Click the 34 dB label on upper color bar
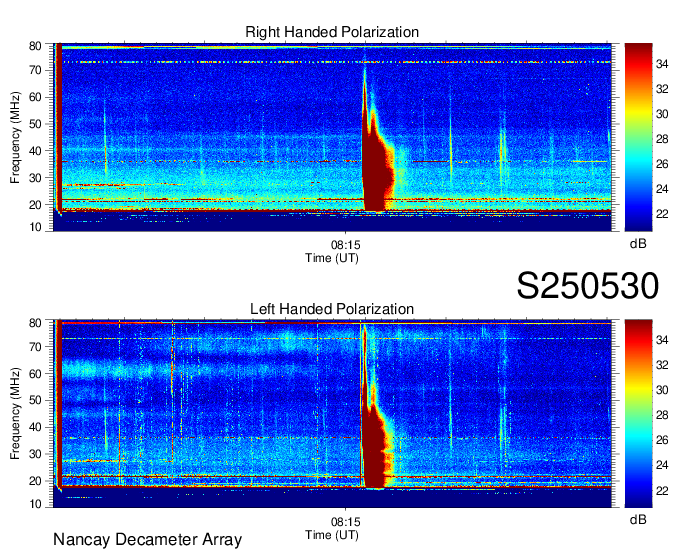The image size is (680, 552). (662, 64)
